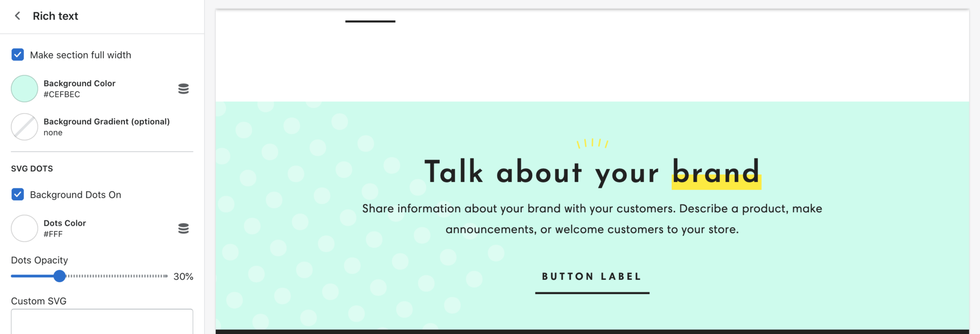Open theme setting link beside Dots Color
The height and width of the screenshot is (334, 980).
[x=184, y=229]
